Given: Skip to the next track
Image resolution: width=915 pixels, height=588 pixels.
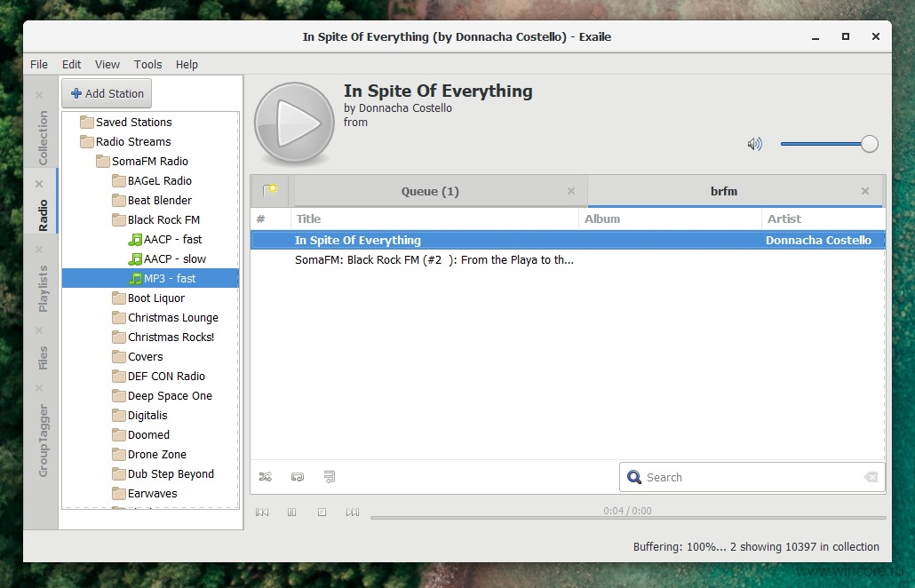Looking at the screenshot, I should (353, 513).
